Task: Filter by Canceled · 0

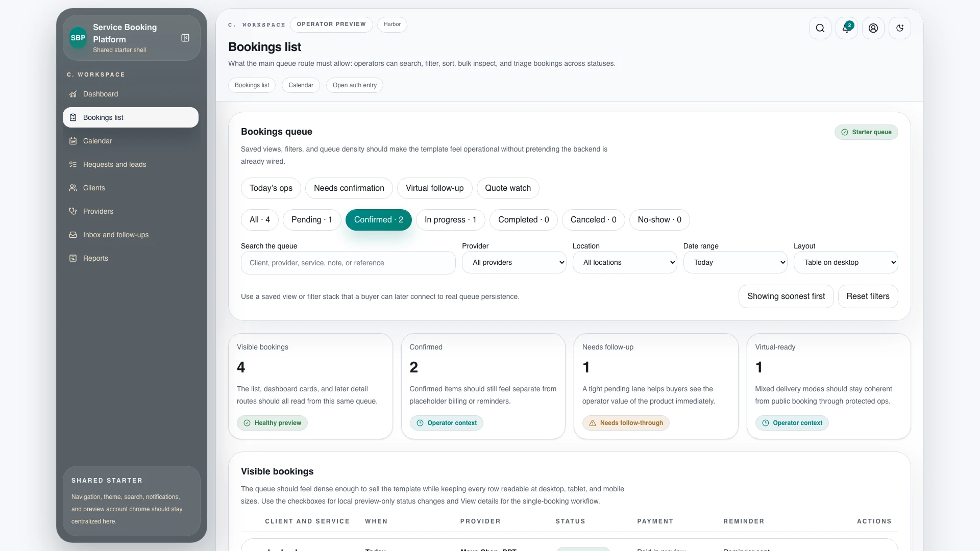Action: [x=594, y=220]
